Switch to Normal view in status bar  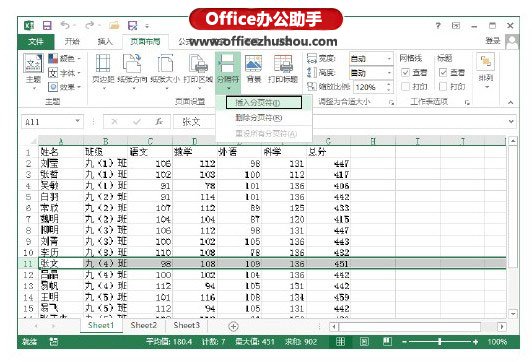(340, 342)
